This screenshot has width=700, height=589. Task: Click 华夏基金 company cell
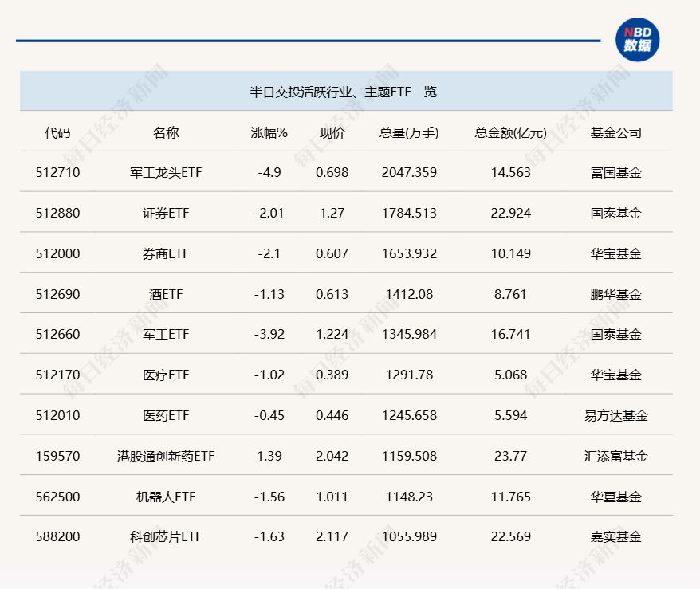tap(616, 497)
